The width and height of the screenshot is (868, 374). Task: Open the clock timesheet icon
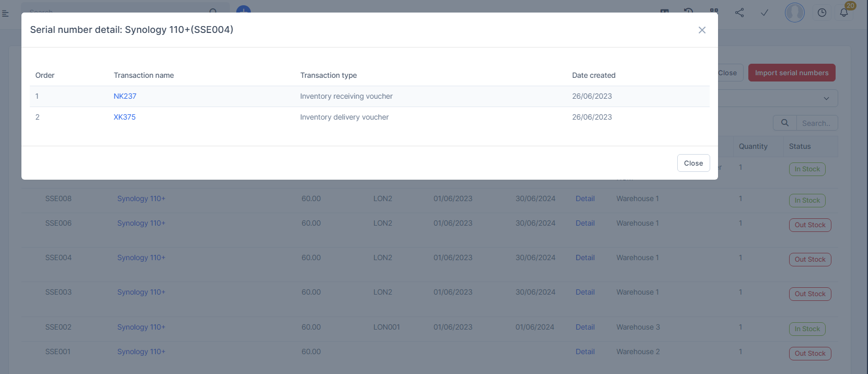822,13
